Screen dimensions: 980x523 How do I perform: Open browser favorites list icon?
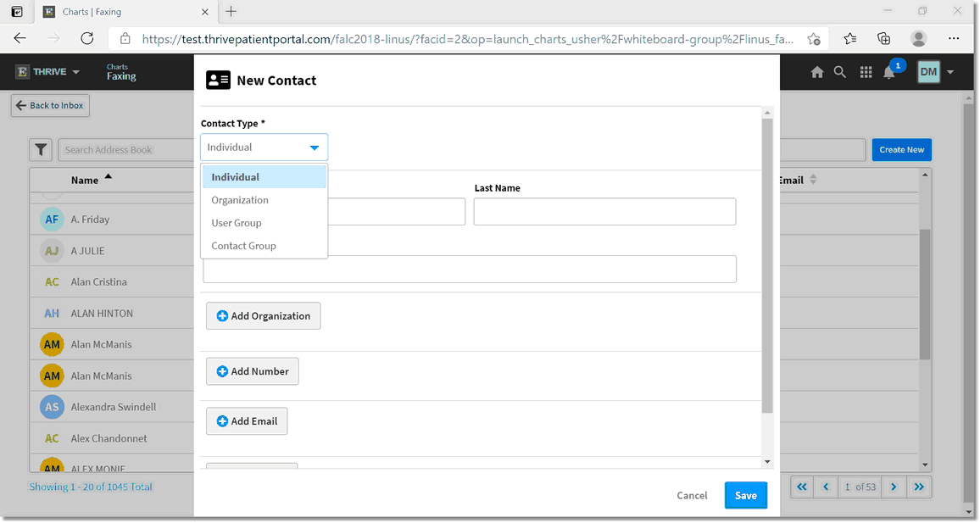(x=850, y=39)
